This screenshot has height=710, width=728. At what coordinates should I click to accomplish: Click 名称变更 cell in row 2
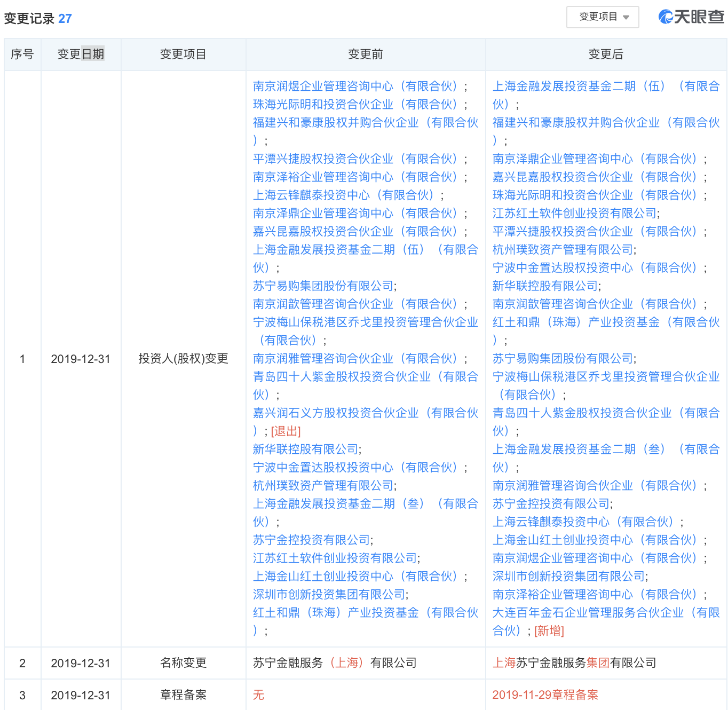[x=183, y=663]
